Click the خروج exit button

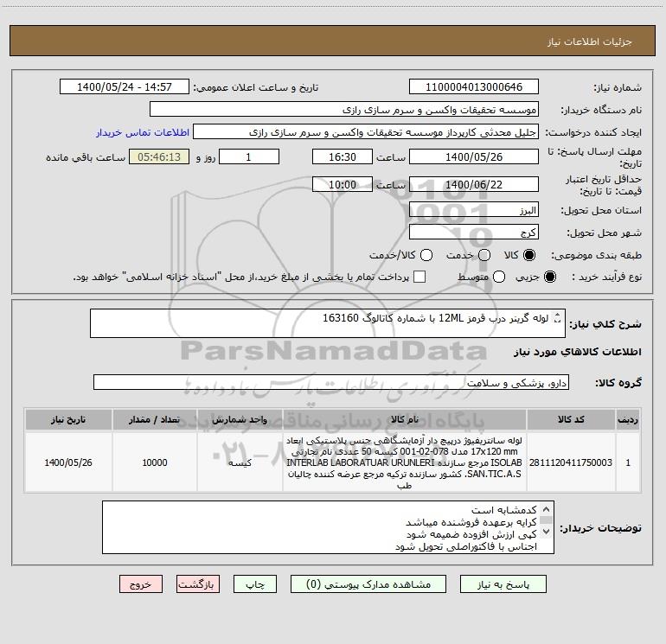141,584
